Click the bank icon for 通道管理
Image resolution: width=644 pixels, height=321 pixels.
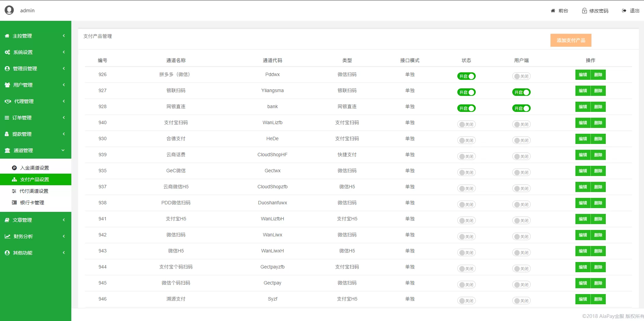(7, 150)
